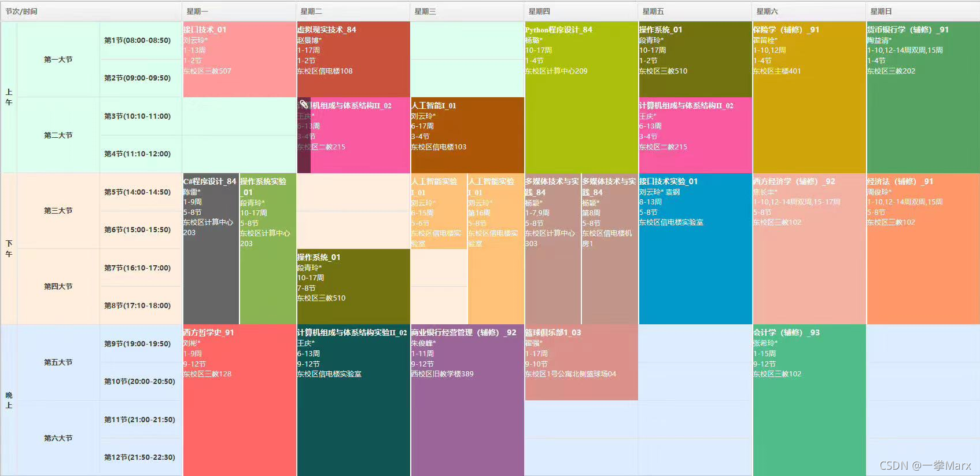The image size is (980, 476).
Task: Click the 第11节(21:00-21:50) time slot
Action: tap(139, 420)
